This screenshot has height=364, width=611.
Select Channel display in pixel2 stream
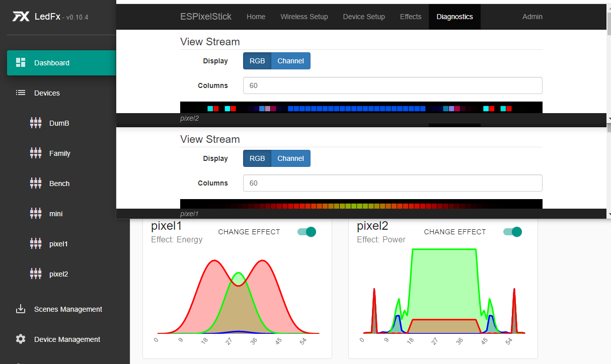coord(290,61)
